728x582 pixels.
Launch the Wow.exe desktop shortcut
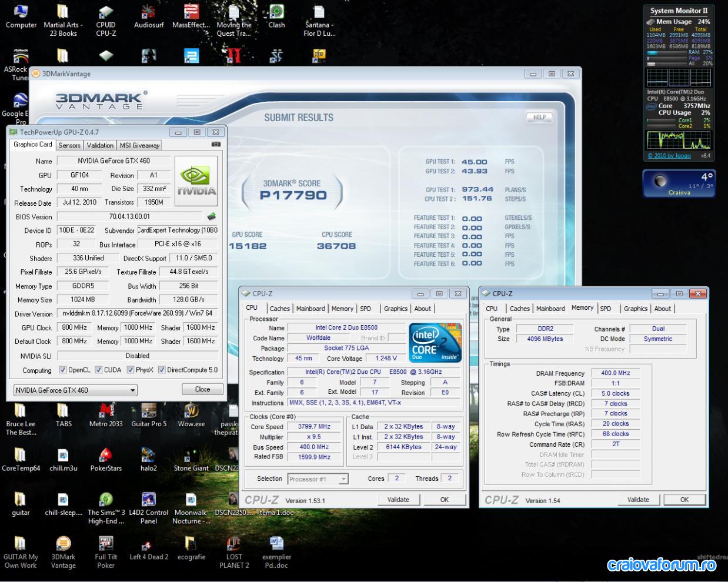coord(191,415)
